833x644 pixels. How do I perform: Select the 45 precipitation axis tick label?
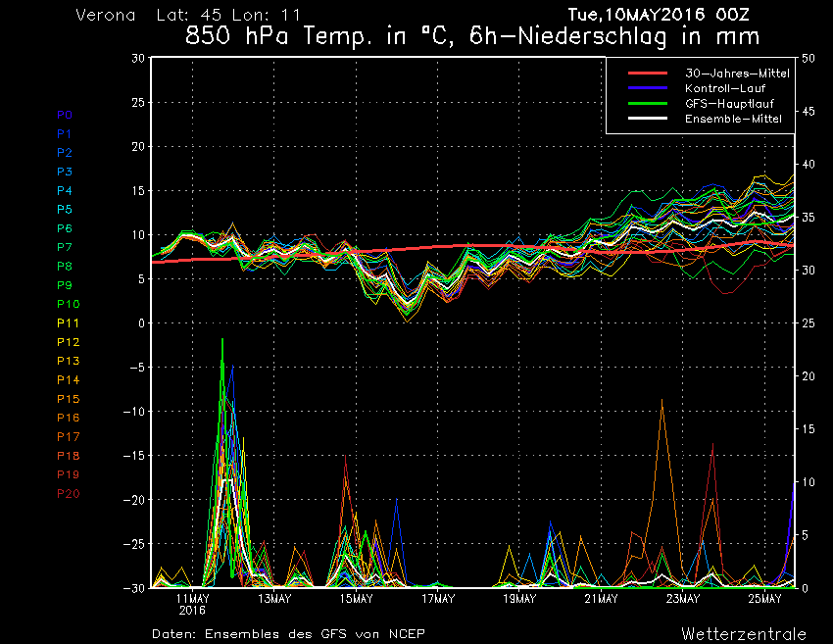(x=808, y=111)
